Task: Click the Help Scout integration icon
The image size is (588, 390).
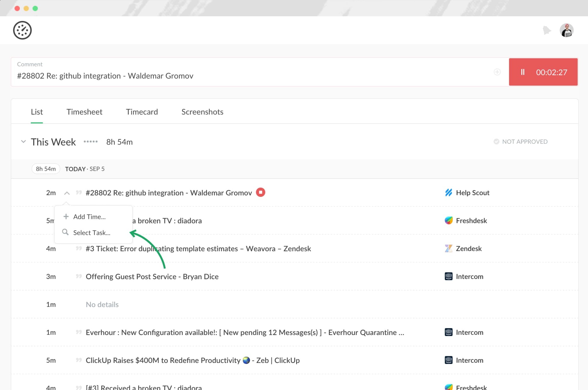Action: [449, 193]
